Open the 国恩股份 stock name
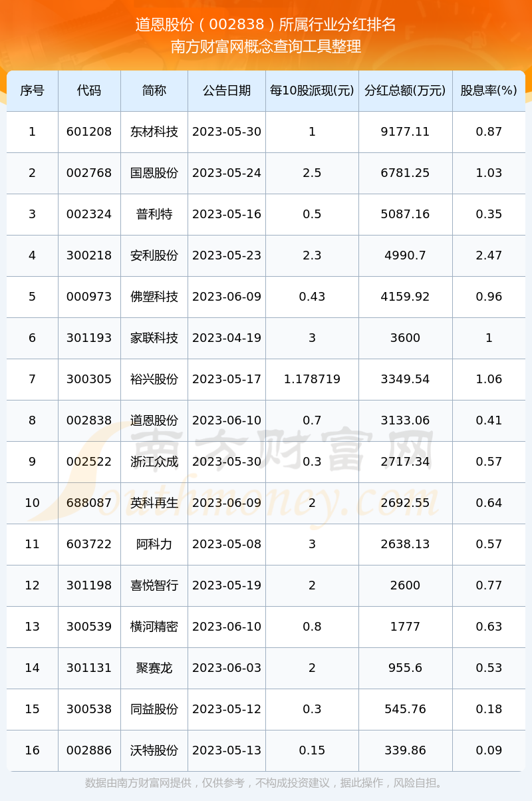This screenshot has height=801, width=532. (154, 173)
